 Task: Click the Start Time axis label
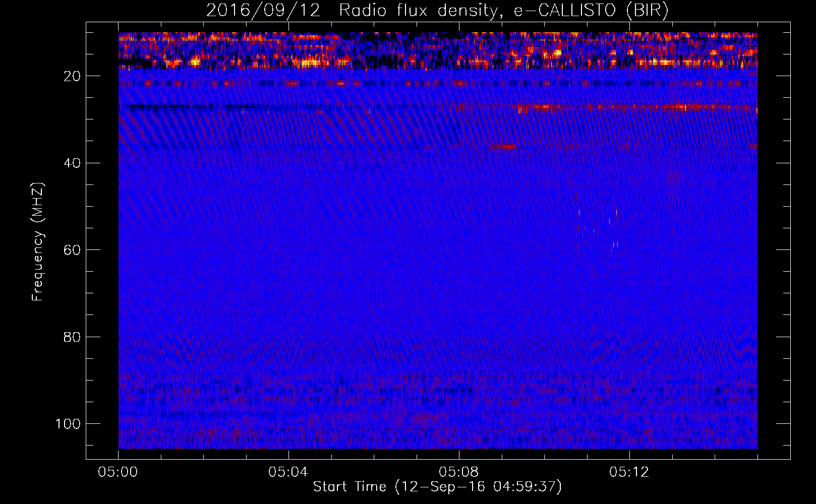pos(437,487)
